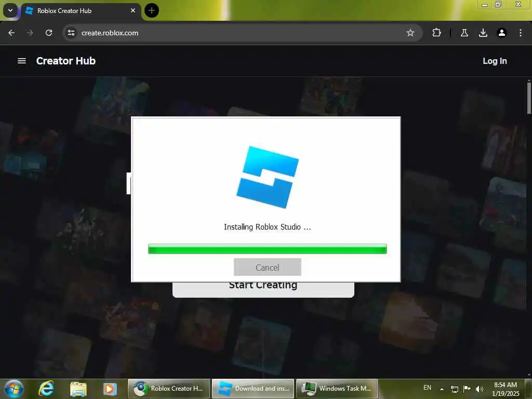Show hidden system tray icons
532x399 pixels.
point(442,389)
